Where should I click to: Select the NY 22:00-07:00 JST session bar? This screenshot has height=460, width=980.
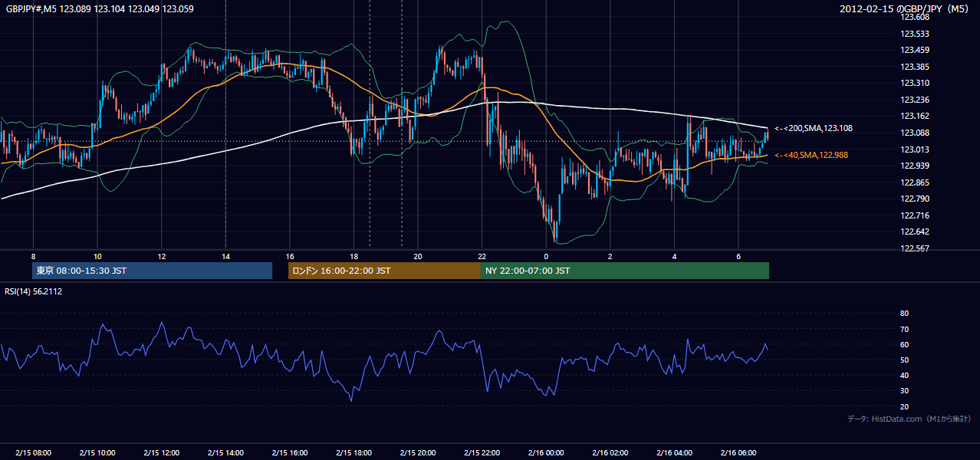(625, 271)
